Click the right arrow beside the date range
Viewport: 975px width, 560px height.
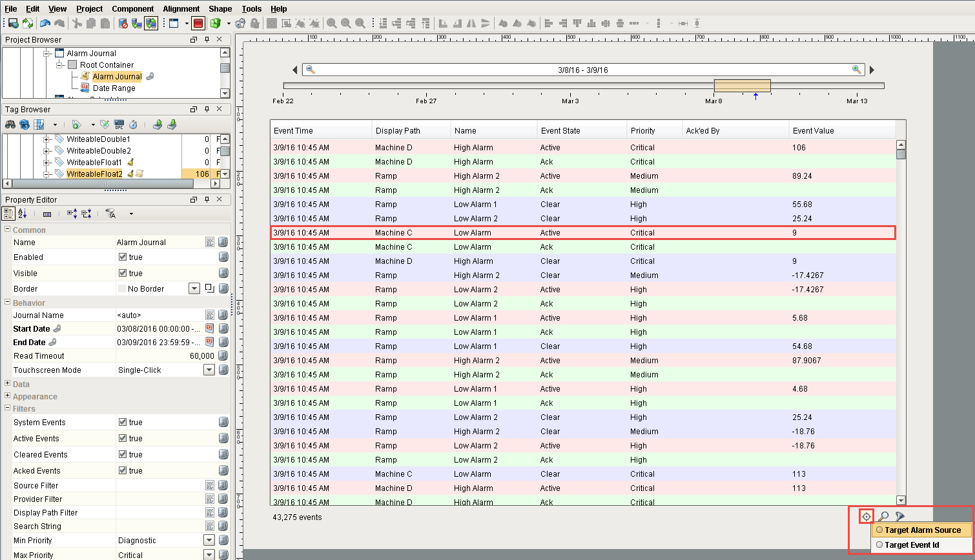point(871,70)
